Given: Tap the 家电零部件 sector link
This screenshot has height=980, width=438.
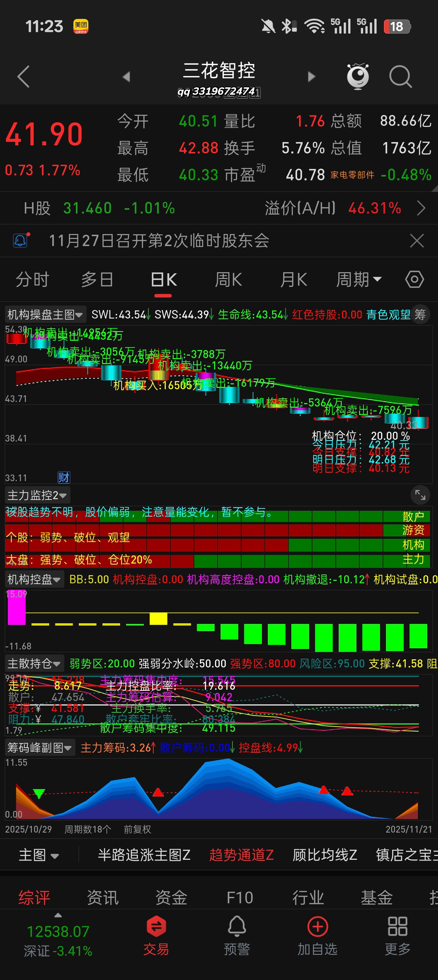Looking at the screenshot, I should click(x=352, y=175).
